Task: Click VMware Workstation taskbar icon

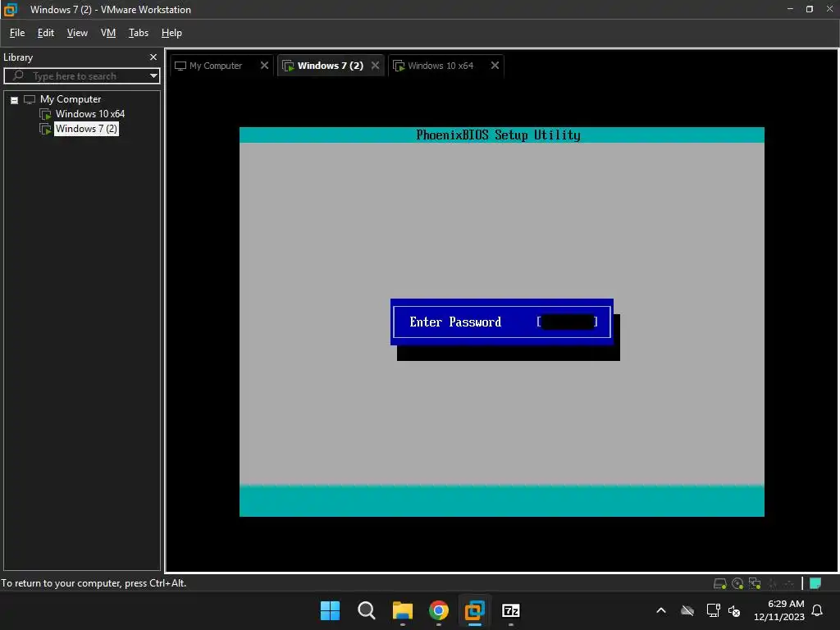Action: (475, 610)
